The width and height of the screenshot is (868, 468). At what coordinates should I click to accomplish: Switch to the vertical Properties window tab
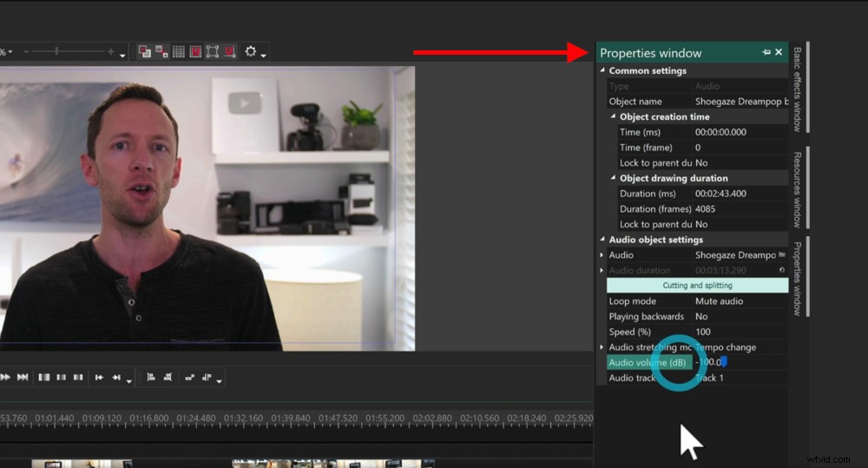[x=797, y=279]
